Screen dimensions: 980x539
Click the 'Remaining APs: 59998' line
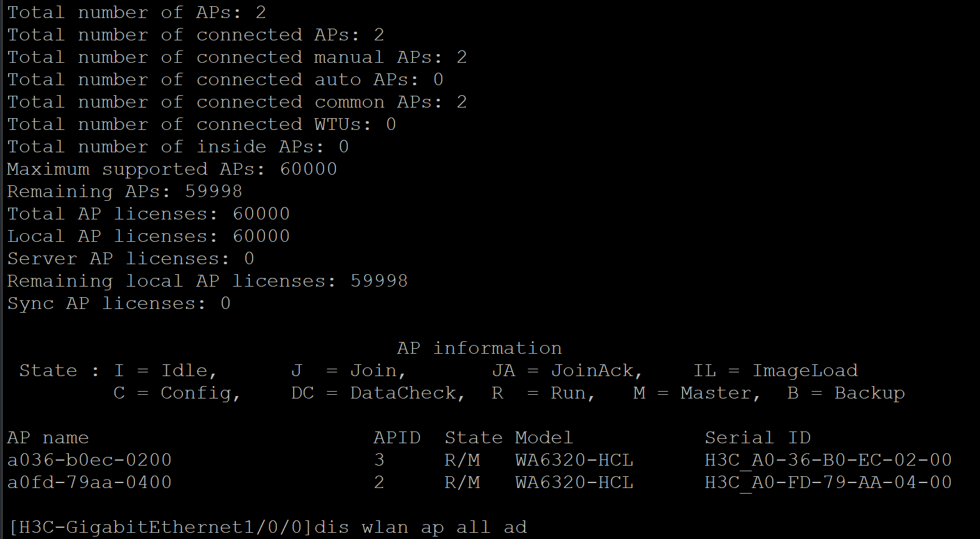pyautogui.click(x=124, y=191)
